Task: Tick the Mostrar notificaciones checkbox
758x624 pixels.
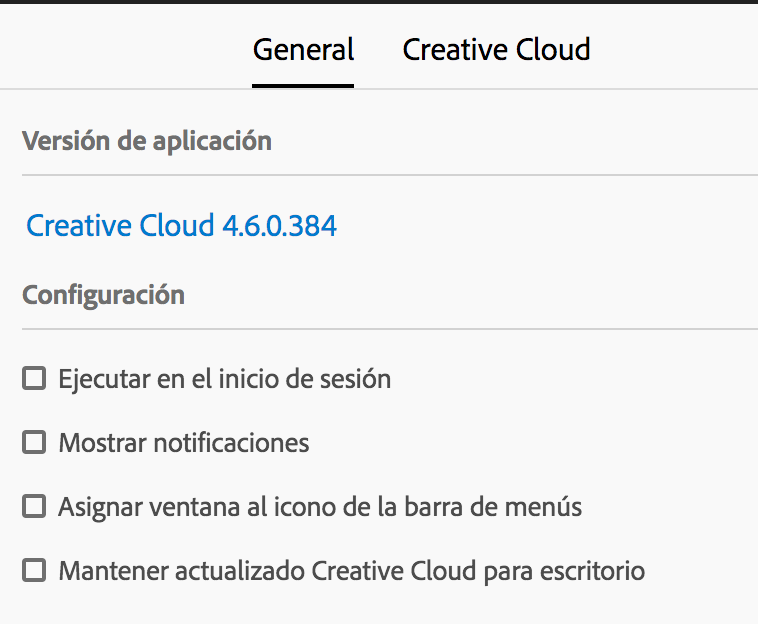Action: (x=34, y=442)
